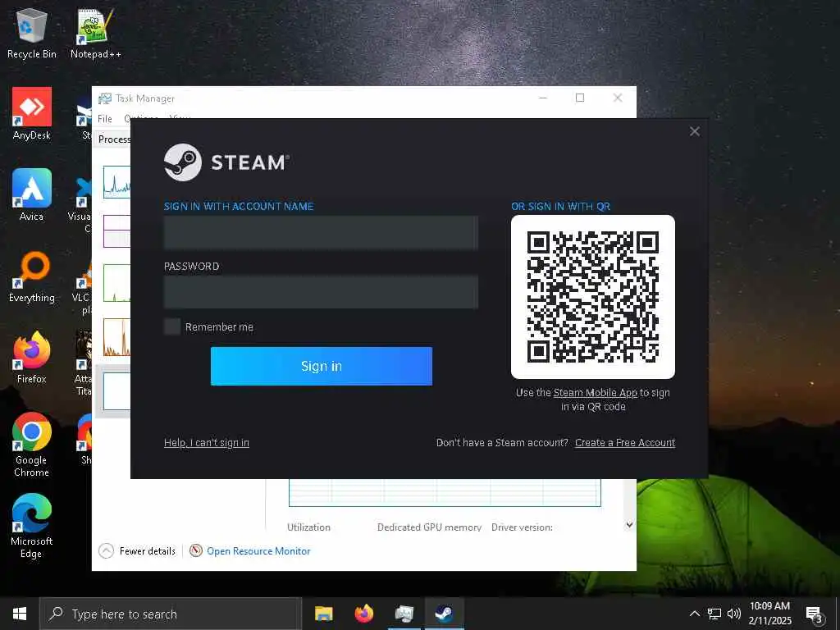This screenshot has height=630, width=840.
Task: Click Task Manager's scrollbar down arrow
Action: [x=629, y=525]
